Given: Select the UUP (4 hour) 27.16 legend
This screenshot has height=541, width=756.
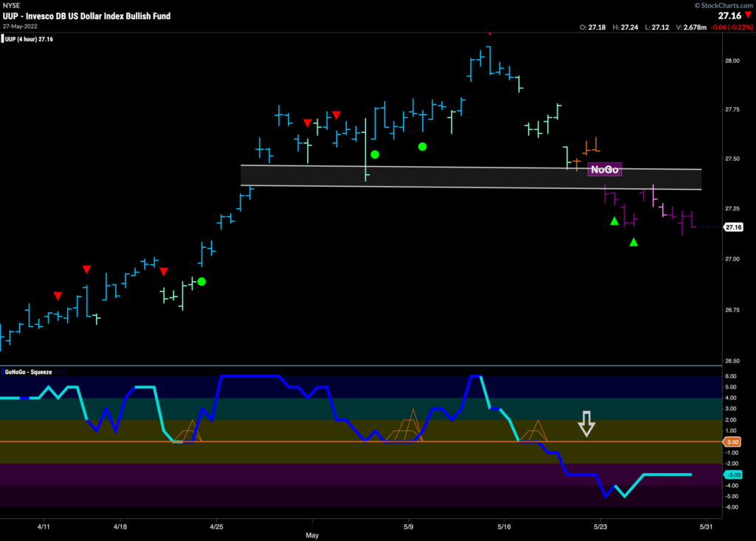Looking at the screenshot, I should coord(29,39).
